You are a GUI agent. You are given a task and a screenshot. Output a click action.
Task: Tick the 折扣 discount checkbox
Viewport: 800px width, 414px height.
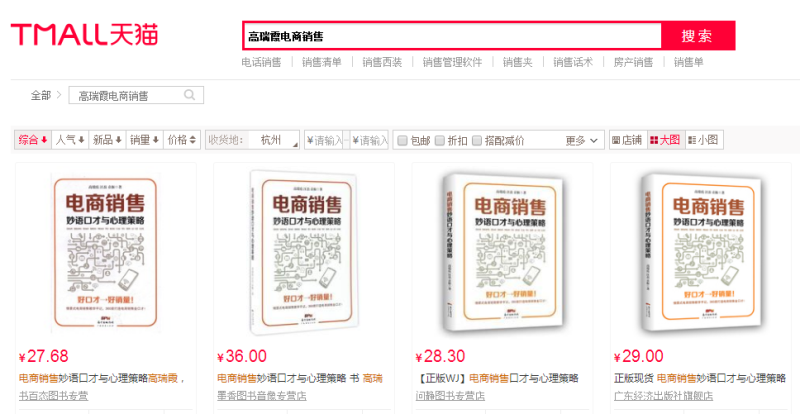(440, 140)
